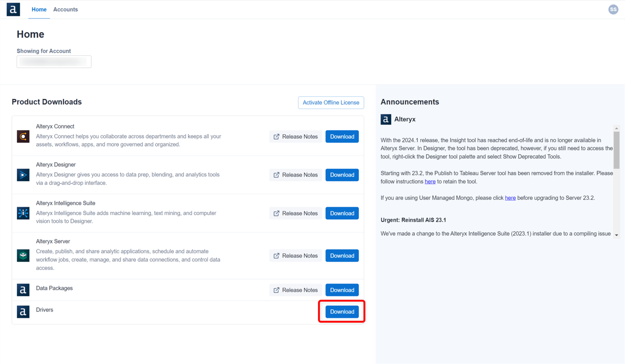Click 'Urgent: Reinstall AIS 23.1' heading
Screen dimensions: 625x364
413,220
